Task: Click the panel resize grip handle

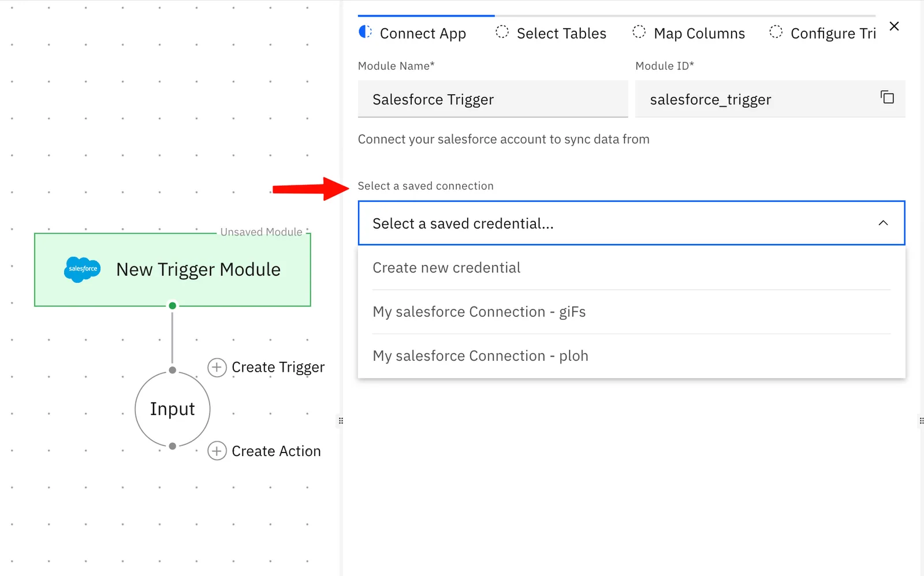Action: point(341,421)
